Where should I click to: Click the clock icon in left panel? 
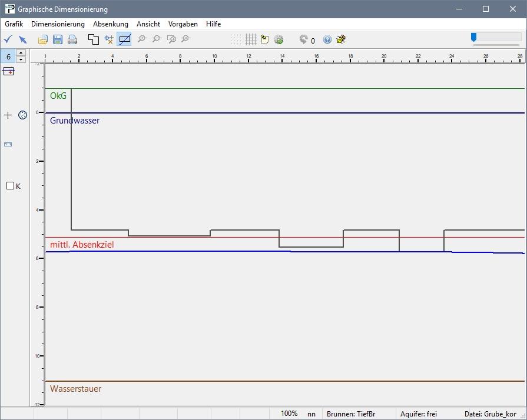[x=22, y=115]
